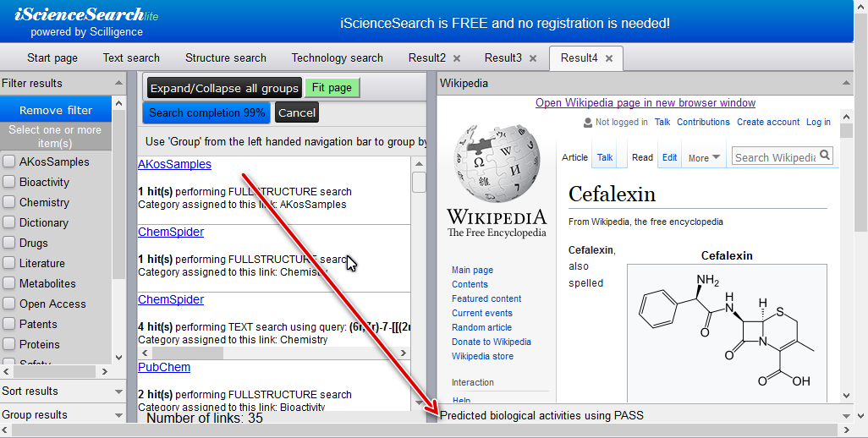Switch to the Result3 tab
The width and height of the screenshot is (868, 438).
(503, 58)
